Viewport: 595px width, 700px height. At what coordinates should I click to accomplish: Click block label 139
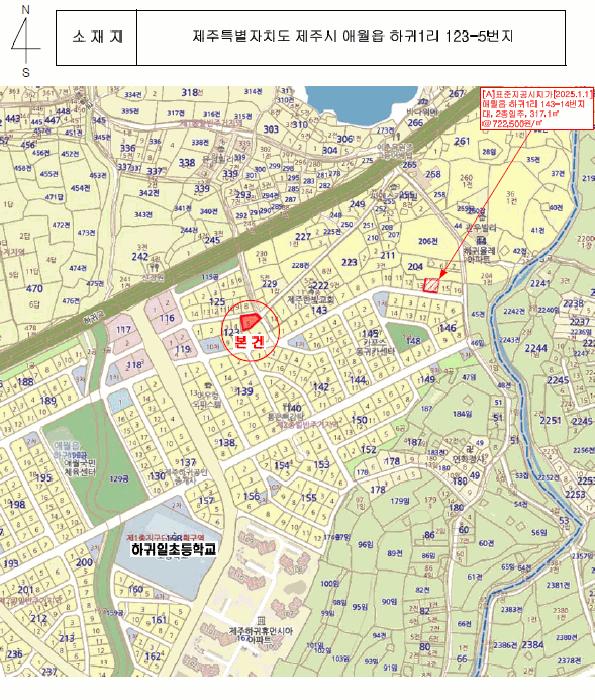pyautogui.click(x=244, y=392)
